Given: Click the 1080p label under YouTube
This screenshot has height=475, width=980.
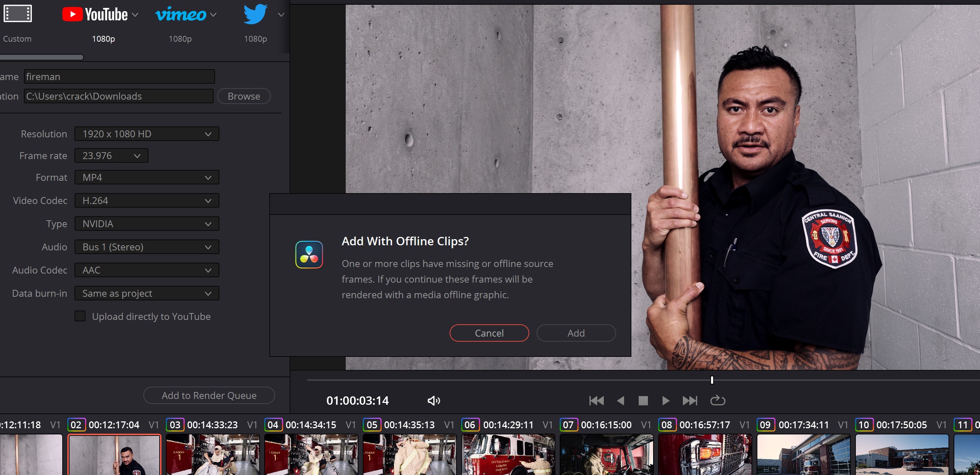Looking at the screenshot, I should tap(104, 39).
